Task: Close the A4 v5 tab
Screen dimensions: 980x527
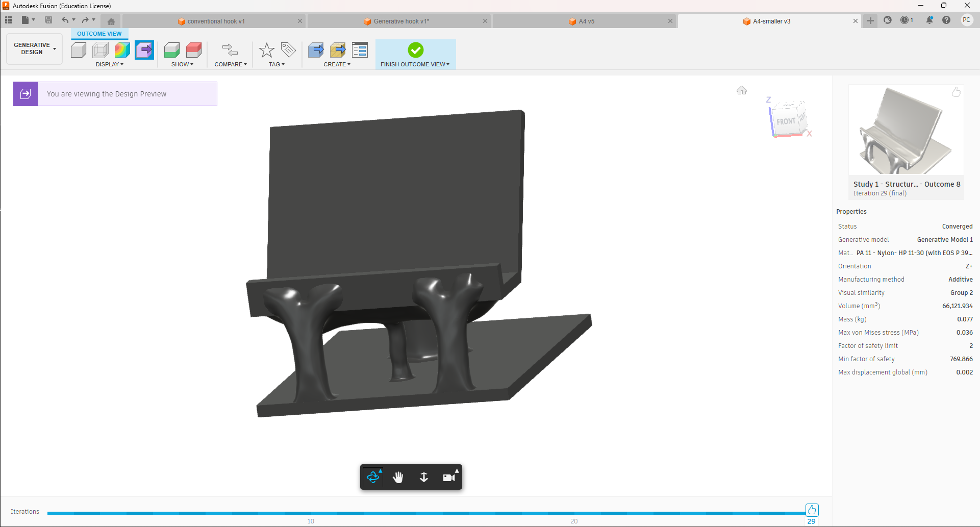Action: [x=670, y=21]
